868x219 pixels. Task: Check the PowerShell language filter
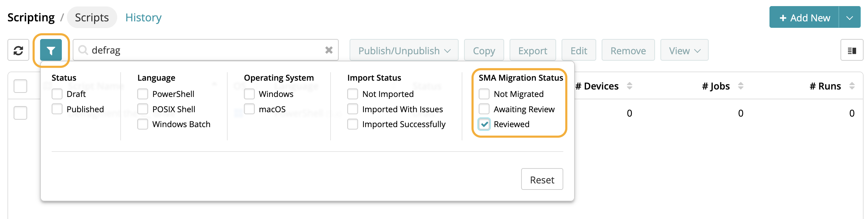143,94
